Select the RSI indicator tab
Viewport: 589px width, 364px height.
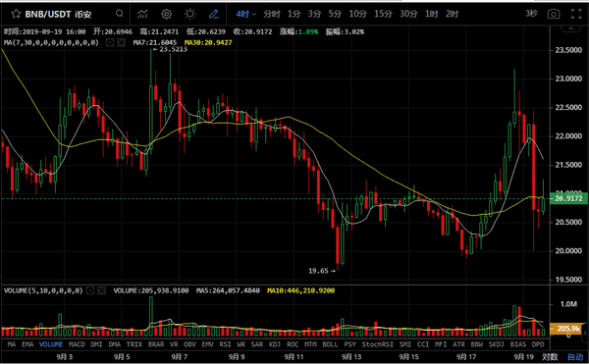[x=226, y=344]
